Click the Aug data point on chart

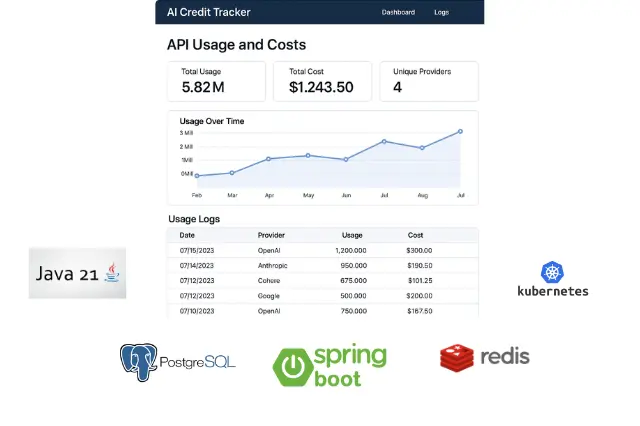pyautogui.click(x=422, y=148)
